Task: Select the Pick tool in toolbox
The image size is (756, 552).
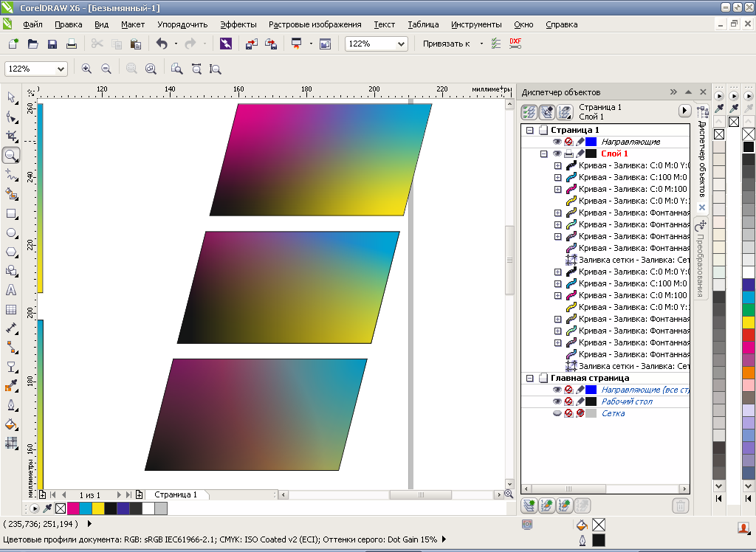Action: (x=11, y=98)
